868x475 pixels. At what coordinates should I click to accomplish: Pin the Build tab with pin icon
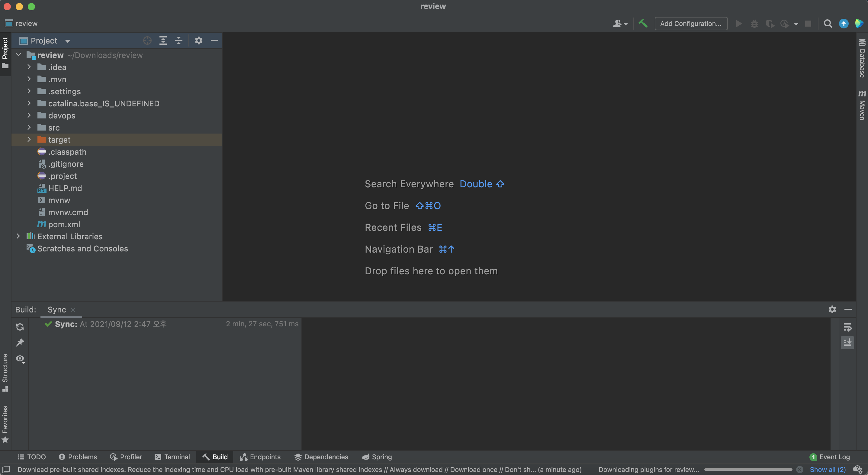(20, 343)
